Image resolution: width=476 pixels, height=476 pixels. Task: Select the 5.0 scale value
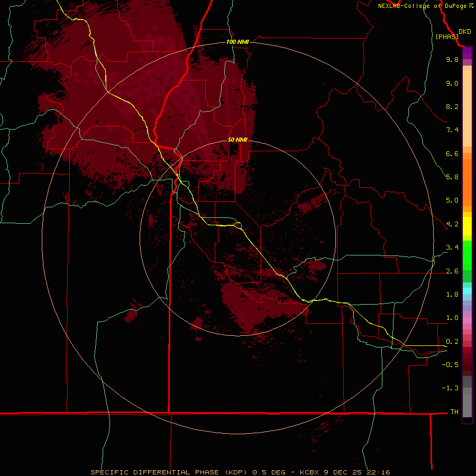(452, 200)
